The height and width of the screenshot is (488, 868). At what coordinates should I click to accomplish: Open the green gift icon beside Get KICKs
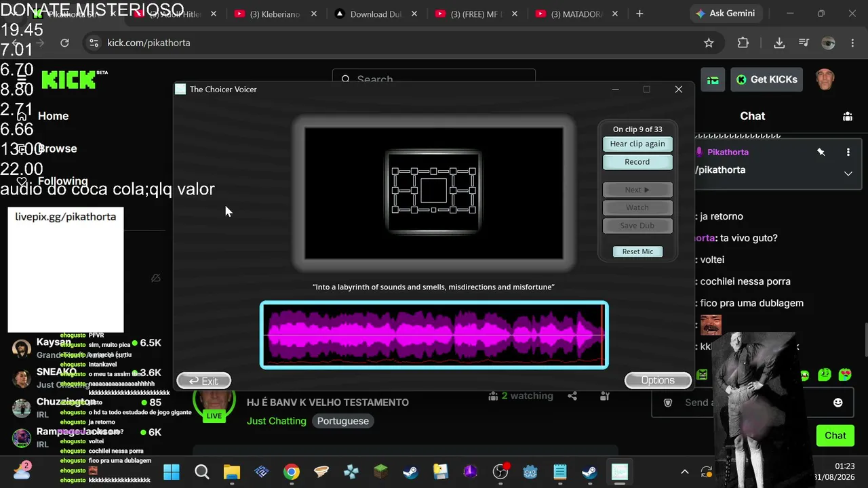click(x=713, y=79)
